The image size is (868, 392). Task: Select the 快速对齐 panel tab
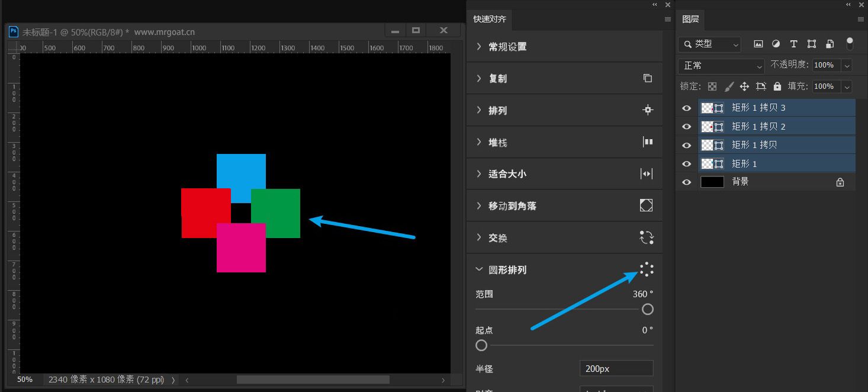(x=490, y=19)
